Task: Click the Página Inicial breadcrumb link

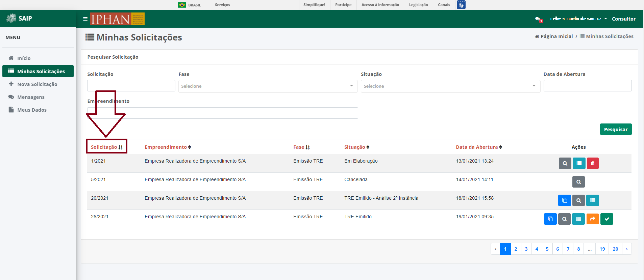Action: pos(554,36)
